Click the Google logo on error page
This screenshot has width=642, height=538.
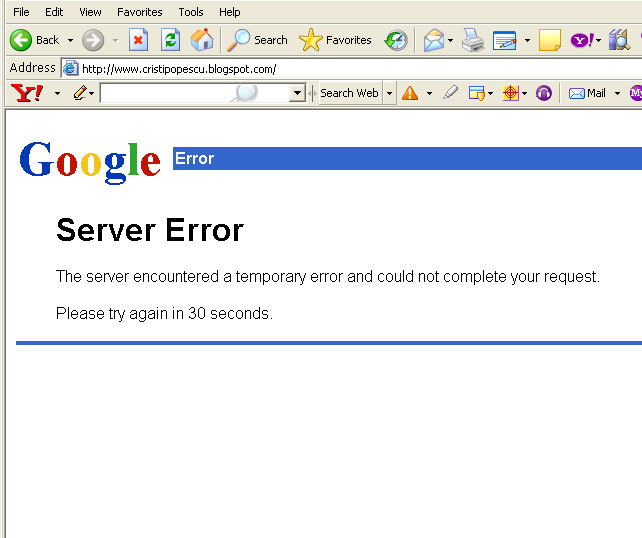(90, 162)
